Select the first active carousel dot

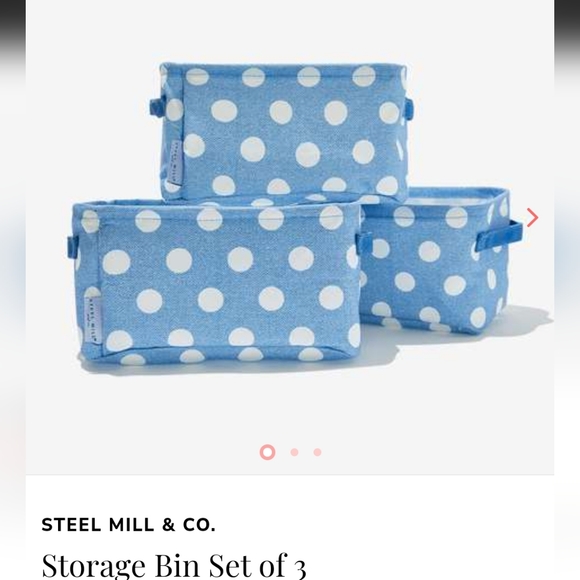click(267, 452)
